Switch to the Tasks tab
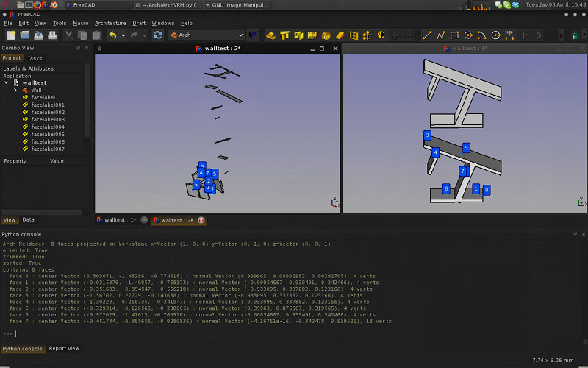 35,58
